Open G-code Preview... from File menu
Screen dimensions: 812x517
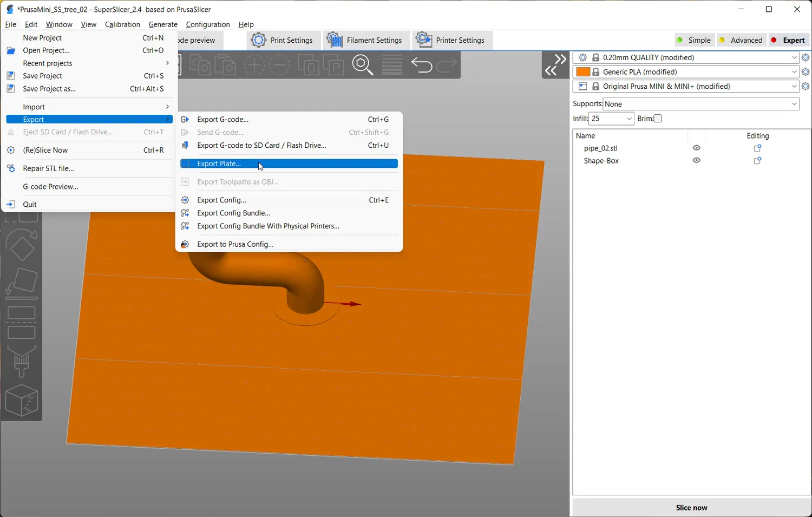89,187
